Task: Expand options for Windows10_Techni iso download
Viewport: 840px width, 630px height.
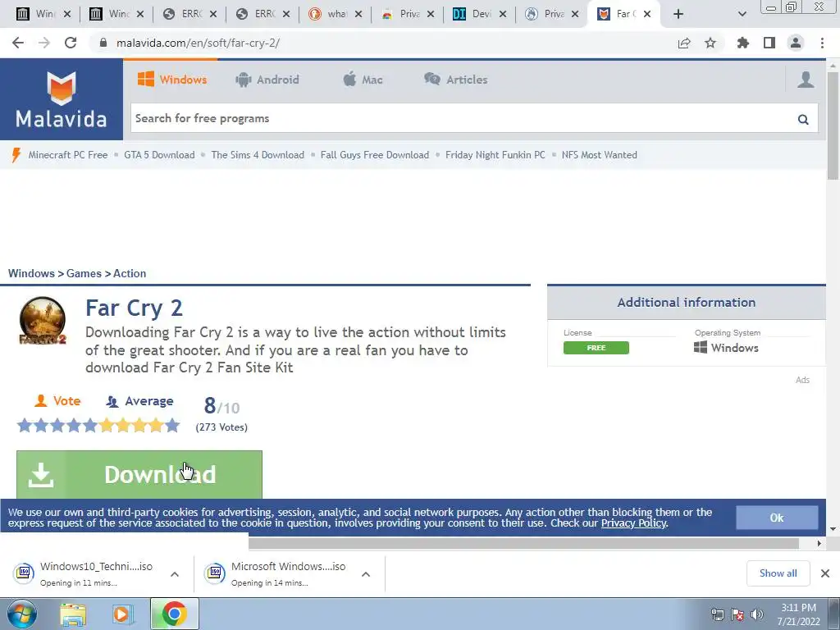Action: (175, 573)
